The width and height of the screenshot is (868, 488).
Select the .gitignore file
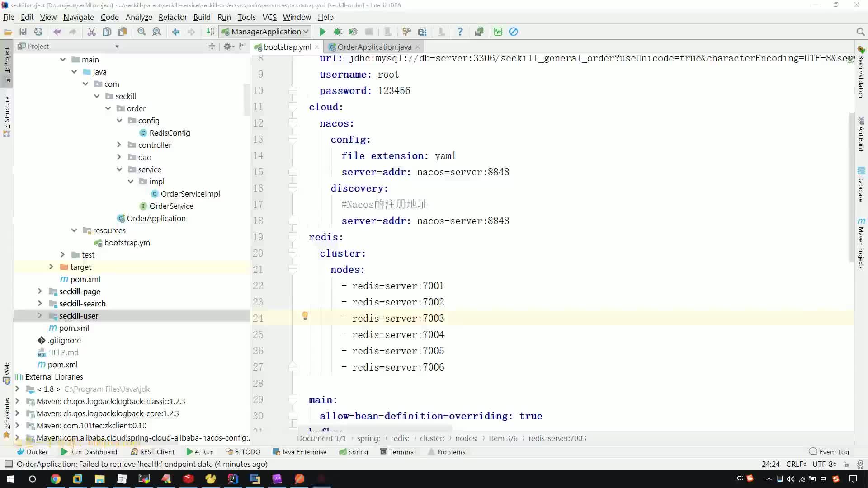point(59,340)
